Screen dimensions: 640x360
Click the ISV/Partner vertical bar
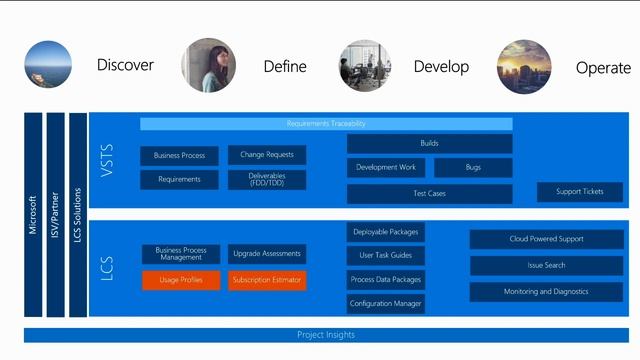tap(56, 215)
